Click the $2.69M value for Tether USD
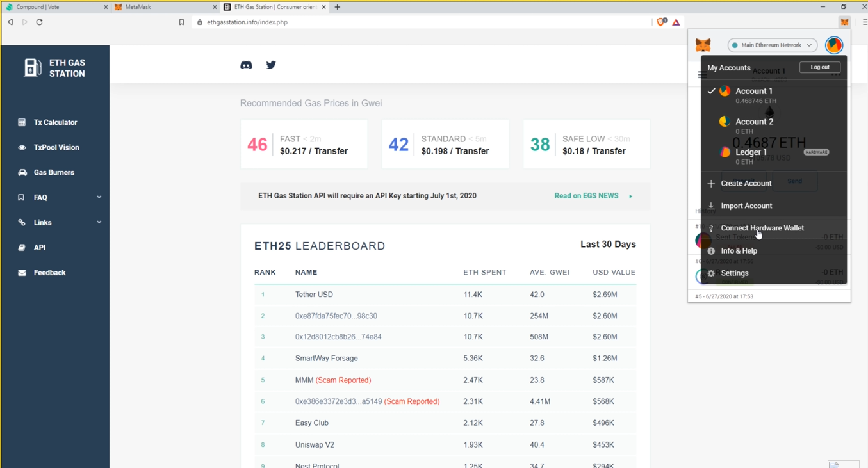 (x=605, y=295)
